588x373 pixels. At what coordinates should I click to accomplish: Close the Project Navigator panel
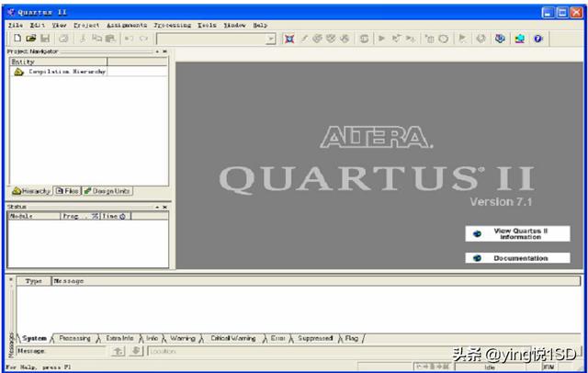point(164,51)
